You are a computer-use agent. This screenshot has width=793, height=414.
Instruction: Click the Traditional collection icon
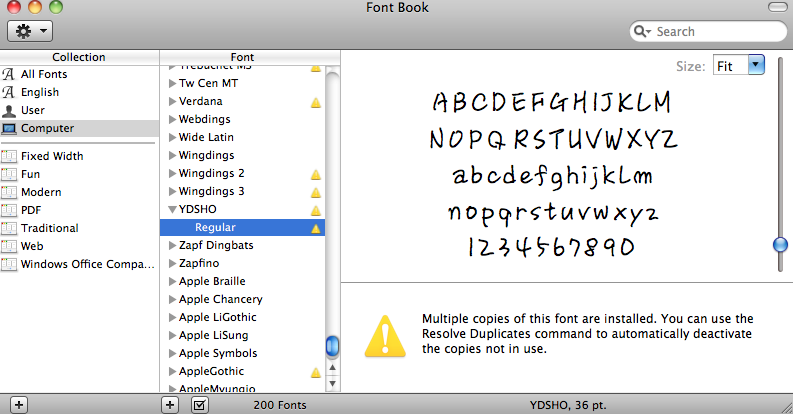pos(9,228)
